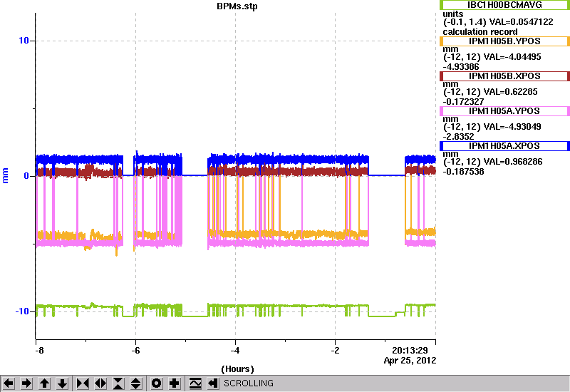Click the -2.8352 value under IPM1H05A.YPOS

(458, 136)
